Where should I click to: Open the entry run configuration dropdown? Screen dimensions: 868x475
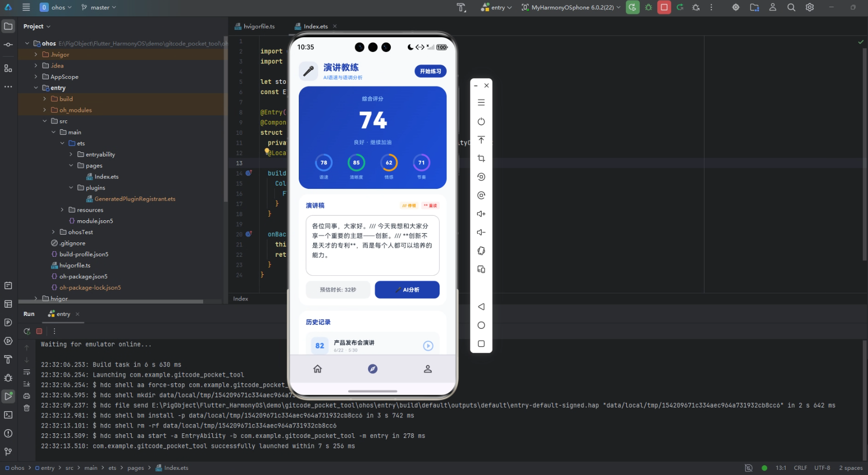496,7
